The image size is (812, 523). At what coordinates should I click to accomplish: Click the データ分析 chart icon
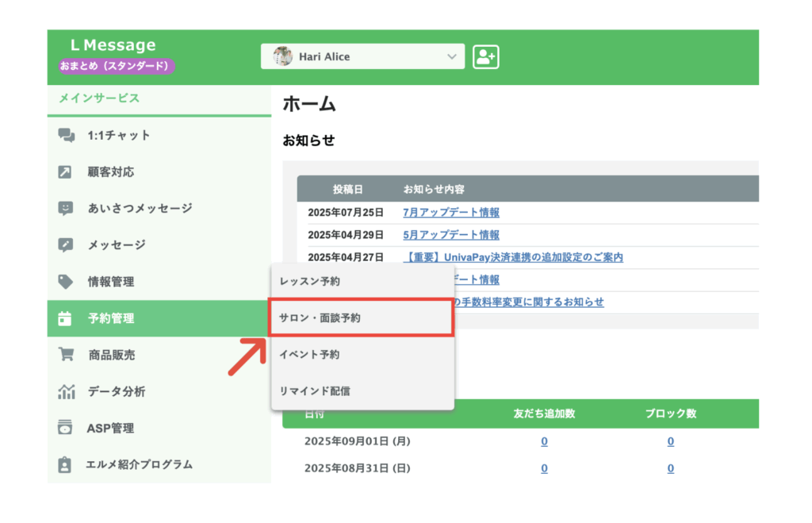click(x=66, y=391)
